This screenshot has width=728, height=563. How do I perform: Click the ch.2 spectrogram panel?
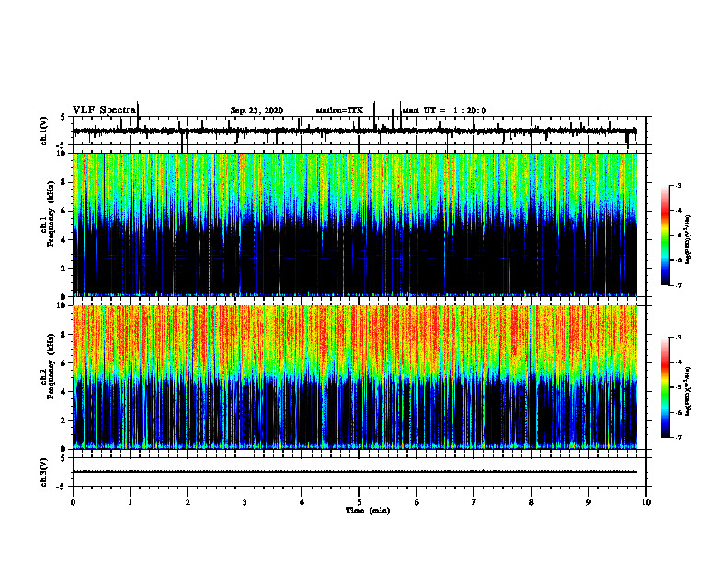coord(355,377)
